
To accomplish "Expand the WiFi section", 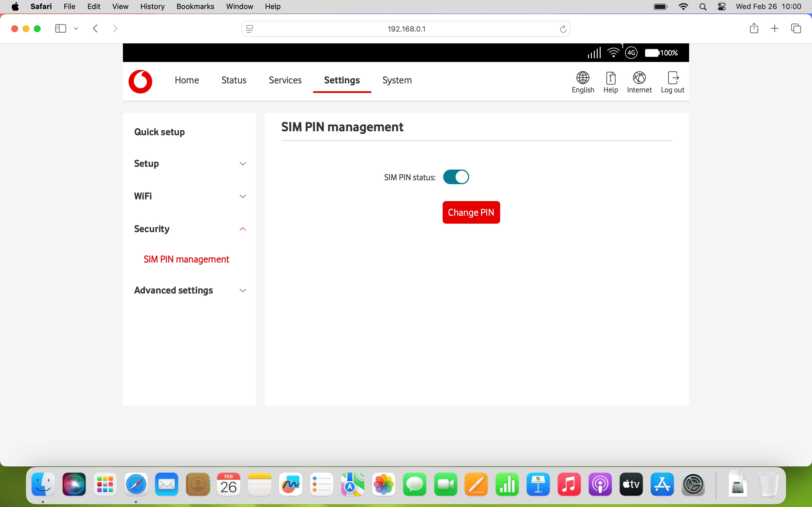I will [x=189, y=196].
